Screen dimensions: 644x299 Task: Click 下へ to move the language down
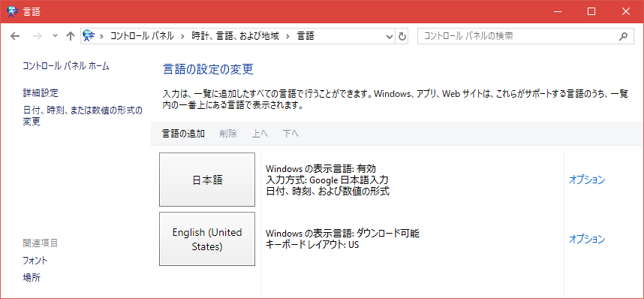point(290,133)
